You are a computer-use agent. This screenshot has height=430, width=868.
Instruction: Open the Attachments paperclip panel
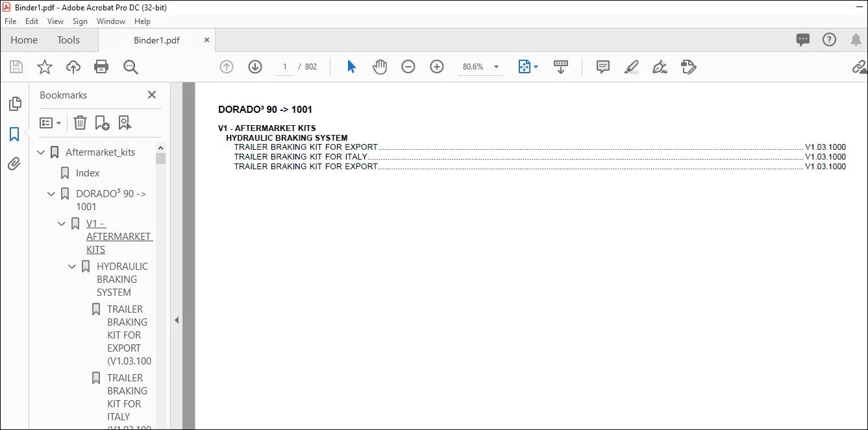tap(14, 164)
